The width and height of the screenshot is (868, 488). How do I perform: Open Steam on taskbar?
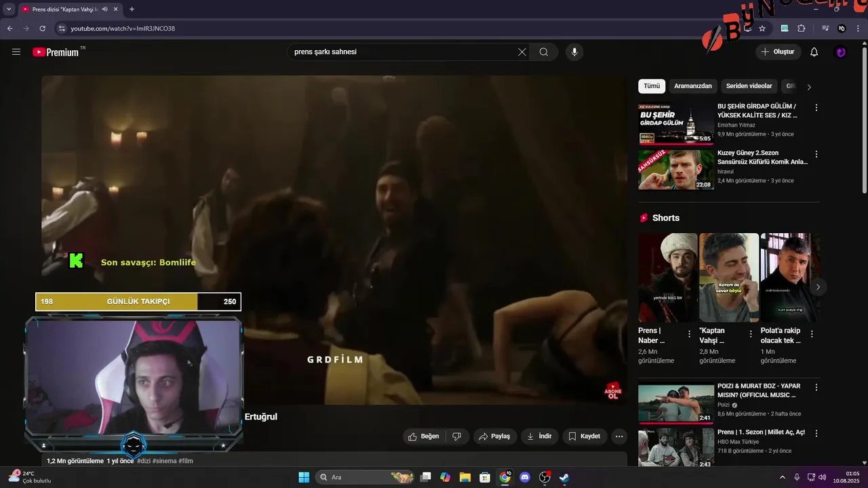[x=564, y=477]
